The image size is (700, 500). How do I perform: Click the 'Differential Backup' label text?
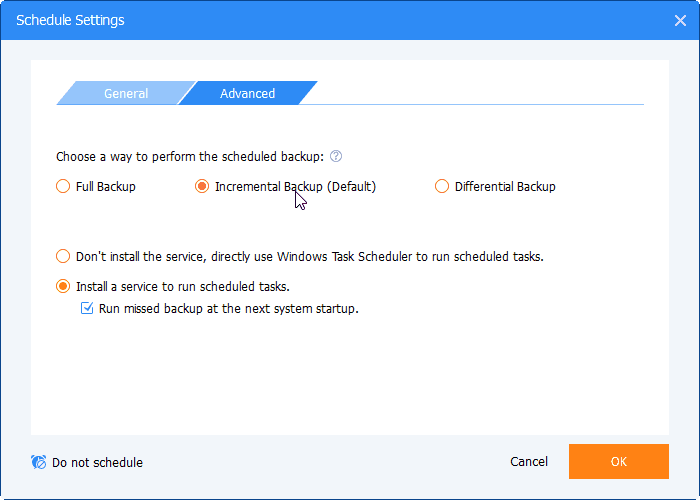(505, 186)
